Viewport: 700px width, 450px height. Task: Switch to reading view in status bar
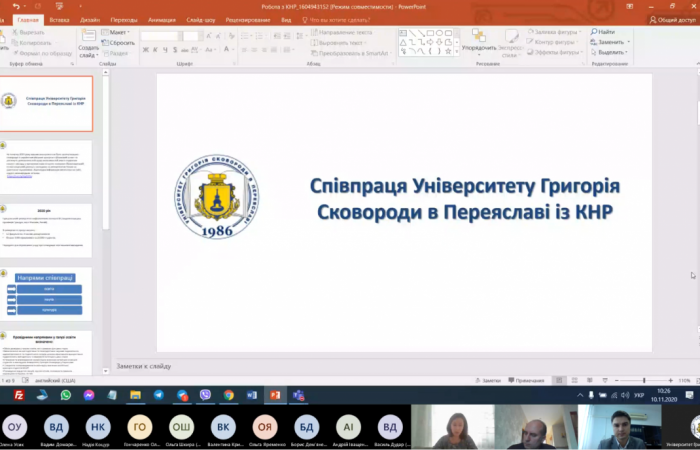point(590,380)
